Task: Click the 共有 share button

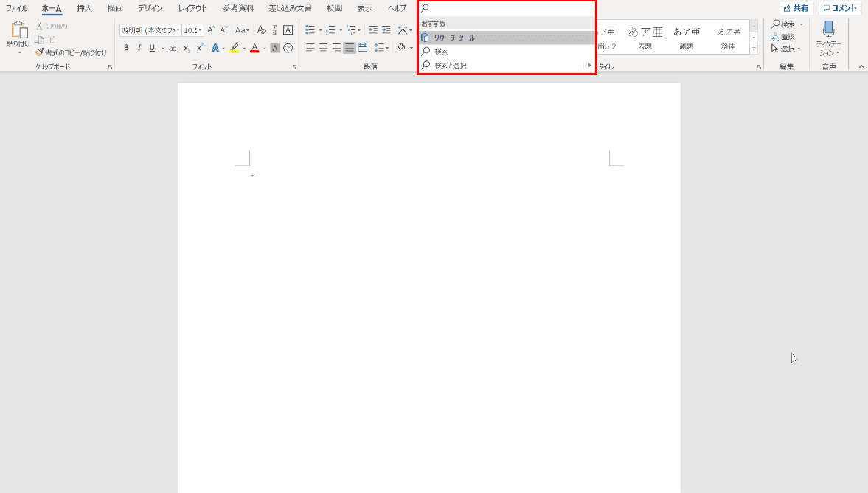Action: pos(796,8)
